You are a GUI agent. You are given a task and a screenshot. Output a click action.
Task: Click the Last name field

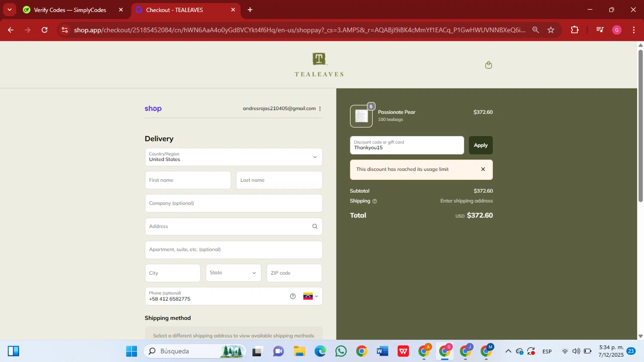click(x=279, y=180)
